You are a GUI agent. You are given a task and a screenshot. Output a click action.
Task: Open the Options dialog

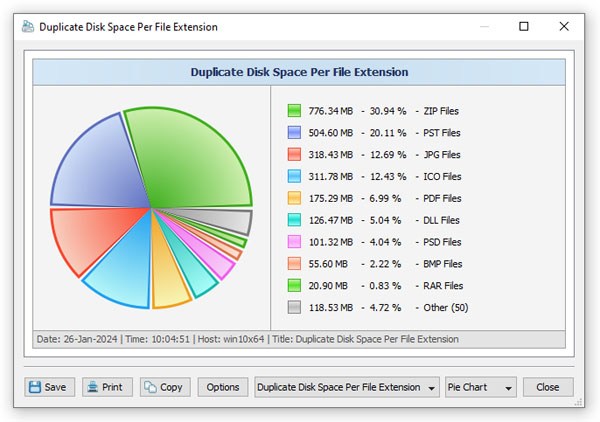[223, 387]
